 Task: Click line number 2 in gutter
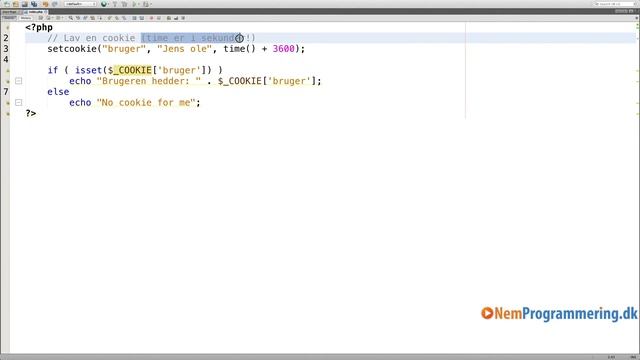point(6,38)
